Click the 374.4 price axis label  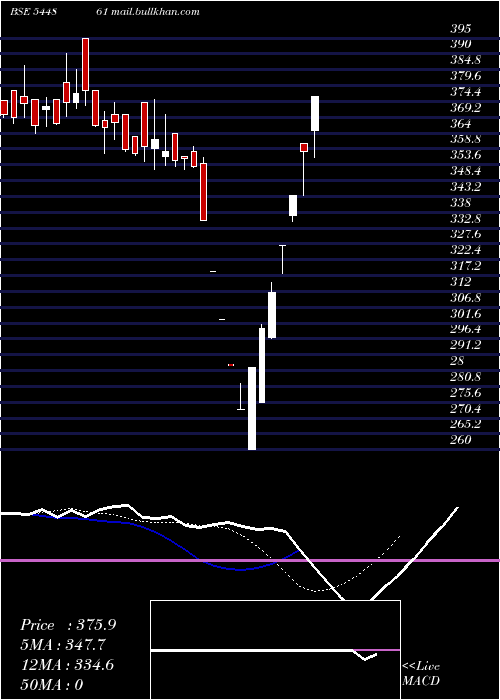tap(466, 92)
